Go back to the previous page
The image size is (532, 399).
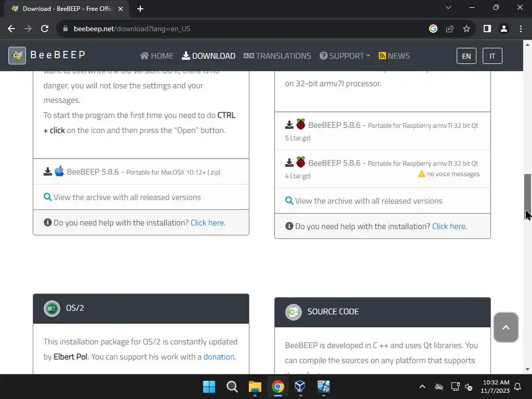(x=11, y=29)
